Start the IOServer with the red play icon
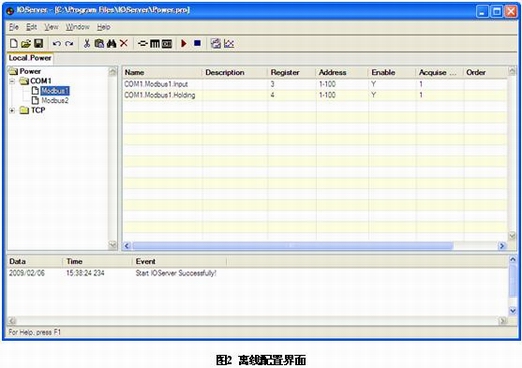The image size is (522, 368). click(x=183, y=43)
